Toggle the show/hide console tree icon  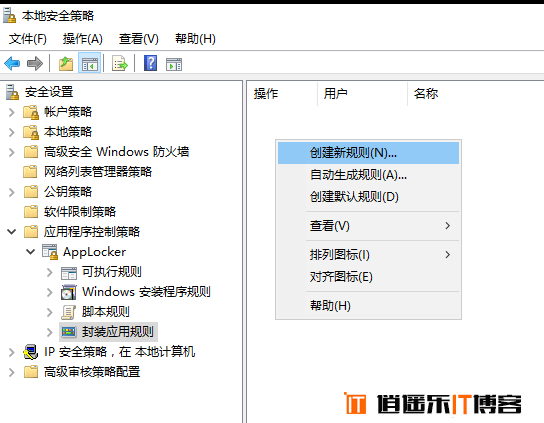90,64
